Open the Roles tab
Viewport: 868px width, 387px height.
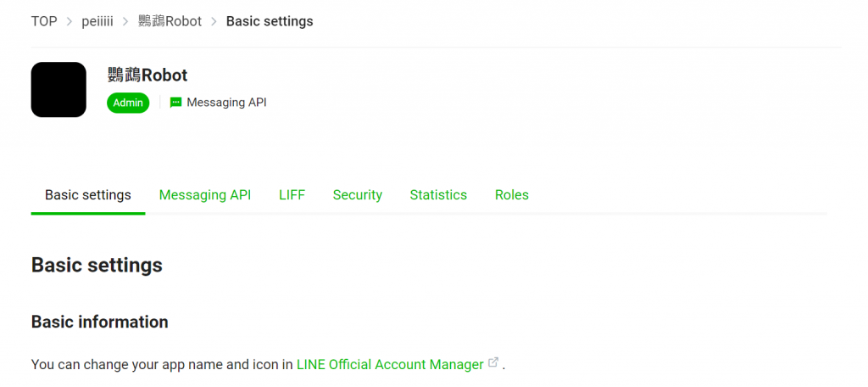[512, 195]
